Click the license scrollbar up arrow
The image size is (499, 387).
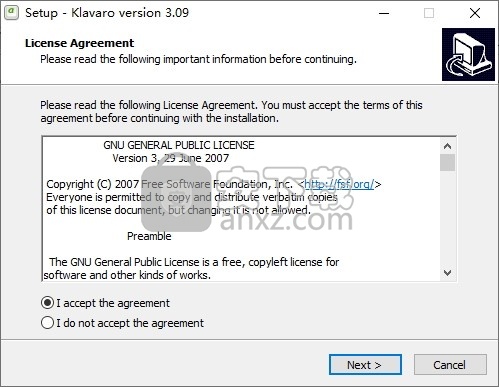tap(447, 146)
